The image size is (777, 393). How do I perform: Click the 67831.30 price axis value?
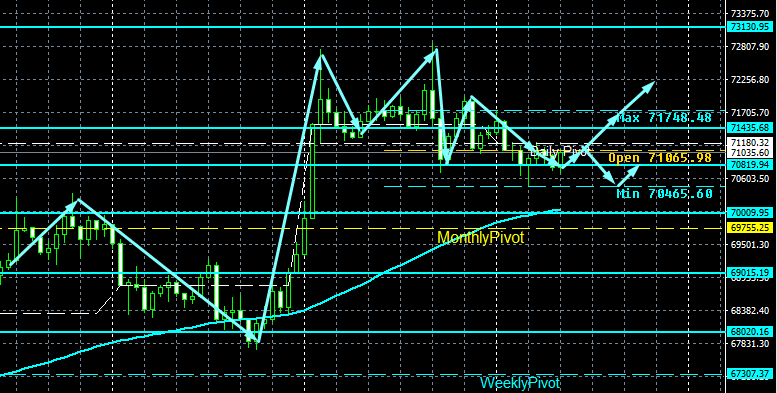750,343
